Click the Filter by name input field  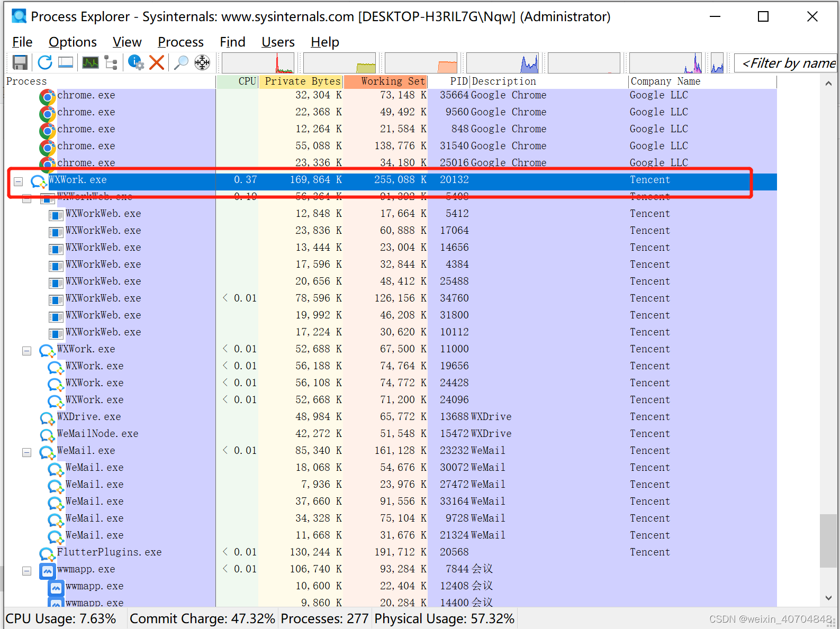point(785,63)
